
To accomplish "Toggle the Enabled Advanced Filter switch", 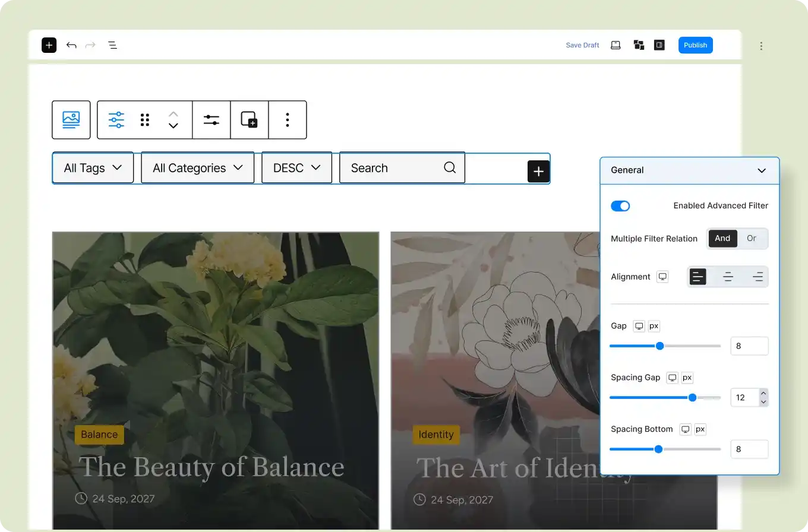I will [x=620, y=205].
